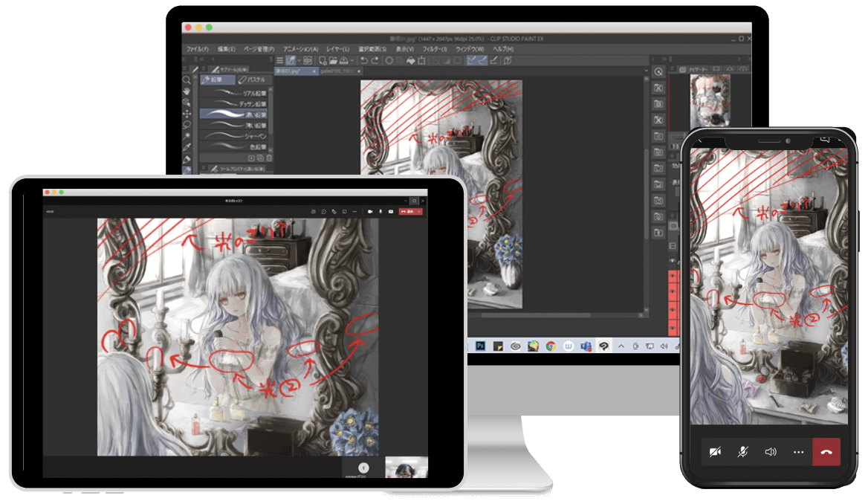Select the Pen tool in Clip Studio
This screenshot has width=868, height=501.
tap(187, 159)
